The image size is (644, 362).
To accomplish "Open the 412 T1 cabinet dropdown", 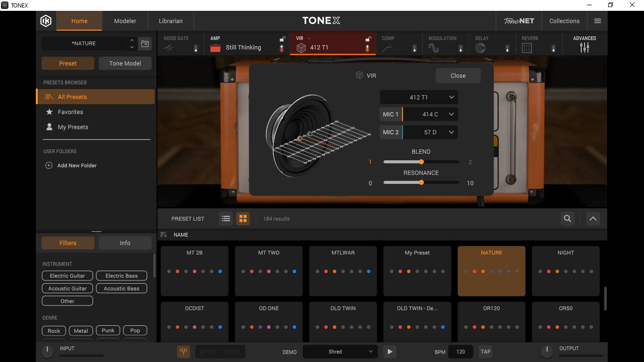I will click(x=419, y=97).
